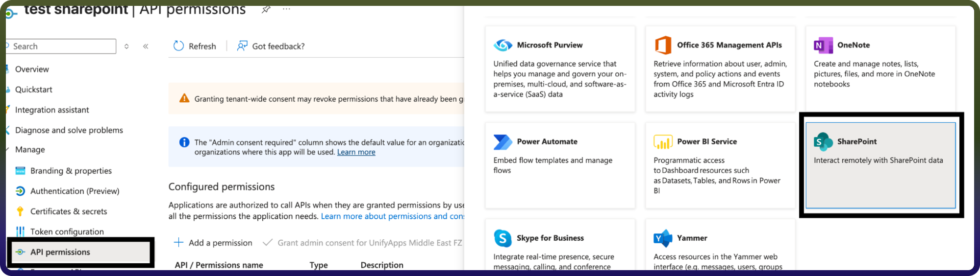Click the Got feedback person icon

(x=242, y=46)
